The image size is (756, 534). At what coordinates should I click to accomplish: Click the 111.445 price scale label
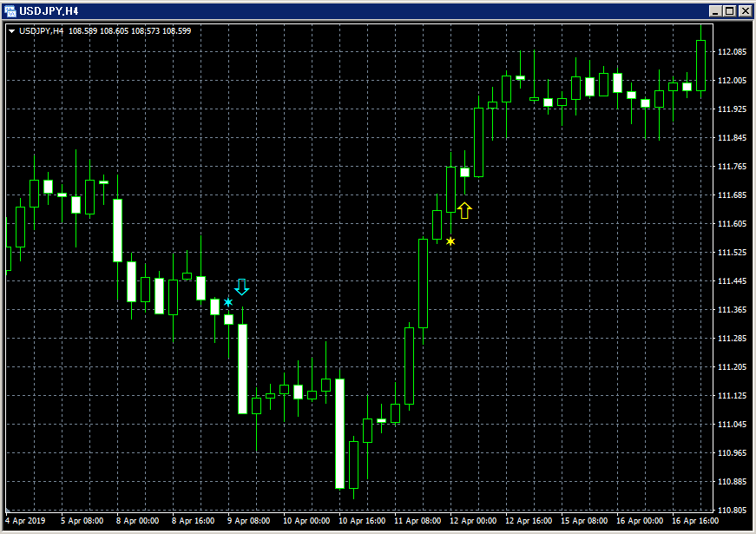732,280
